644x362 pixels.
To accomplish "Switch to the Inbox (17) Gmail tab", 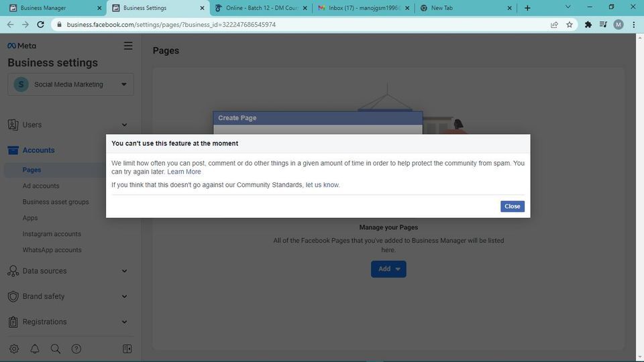I will tap(364, 8).
